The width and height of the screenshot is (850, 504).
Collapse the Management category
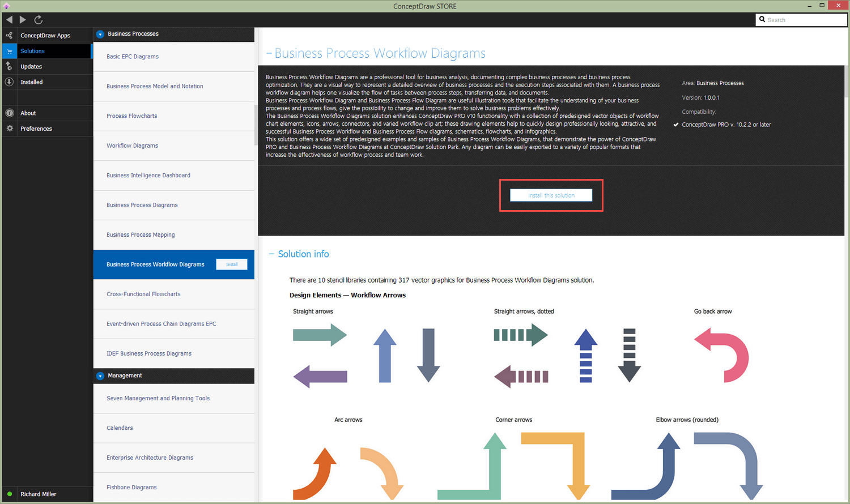coord(100,376)
